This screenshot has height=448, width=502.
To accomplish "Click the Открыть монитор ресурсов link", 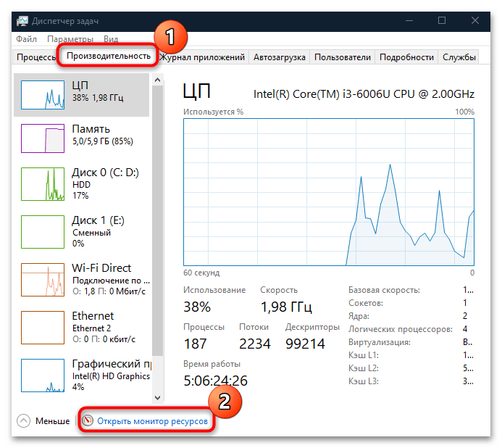I will (152, 420).
